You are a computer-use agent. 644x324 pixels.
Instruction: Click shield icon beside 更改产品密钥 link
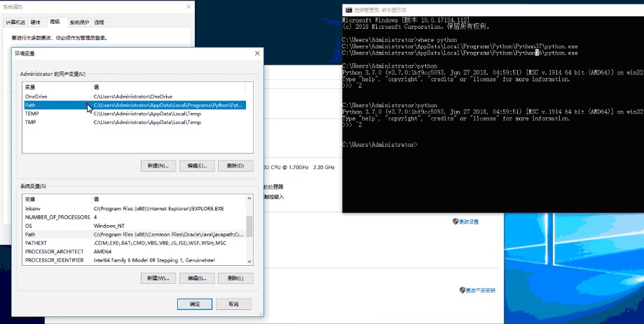(462, 290)
